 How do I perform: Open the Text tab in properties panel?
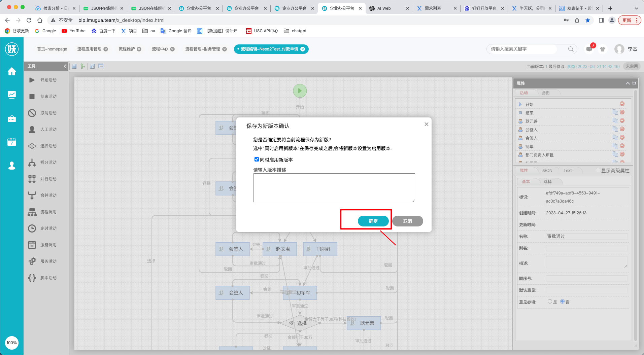(568, 171)
